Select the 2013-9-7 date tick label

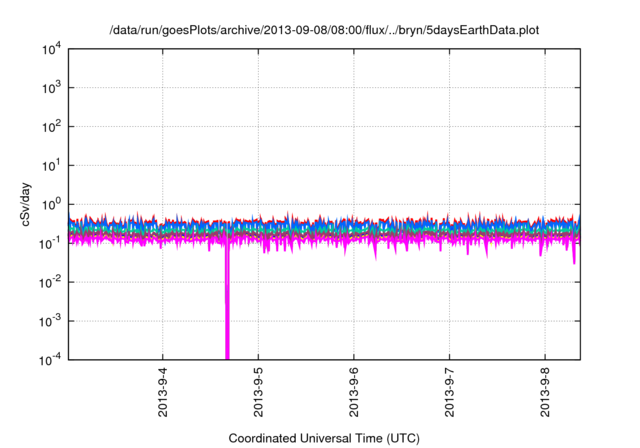(449, 392)
